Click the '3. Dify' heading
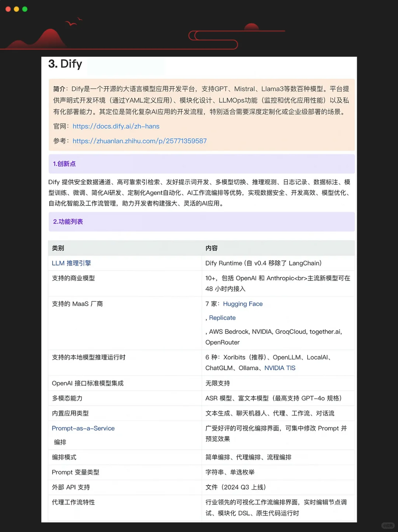This screenshot has width=398, height=532. tap(65, 64)
